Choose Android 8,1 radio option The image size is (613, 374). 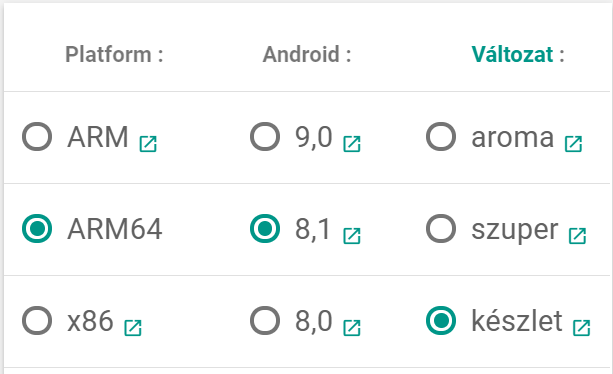[x=265, y=229]
